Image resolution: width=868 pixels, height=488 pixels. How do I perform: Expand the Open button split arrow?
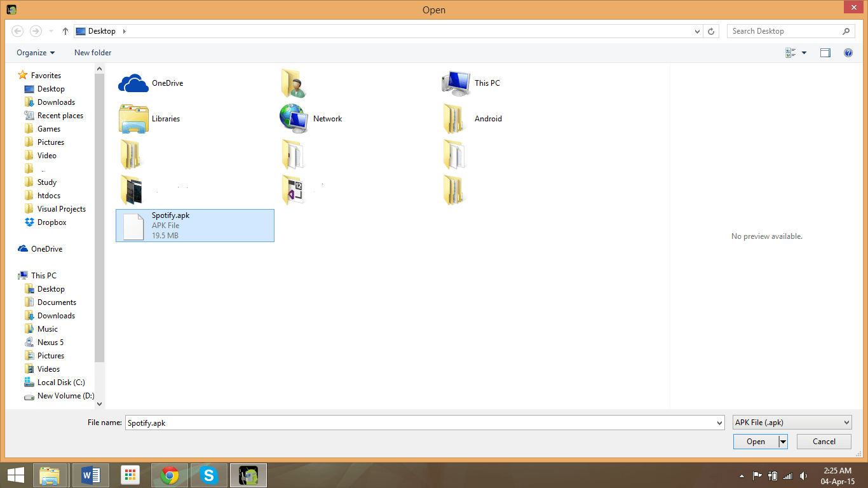783,442
